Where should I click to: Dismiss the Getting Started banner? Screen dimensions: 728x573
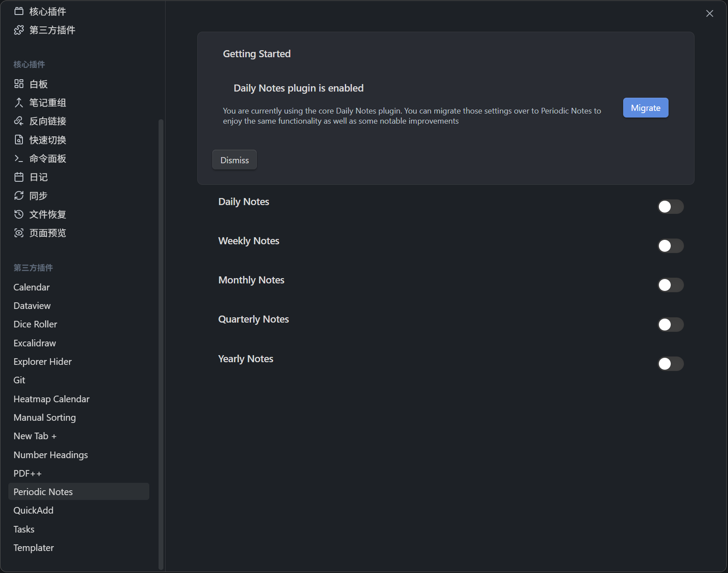pyautogui.click(x=234, y=160)
